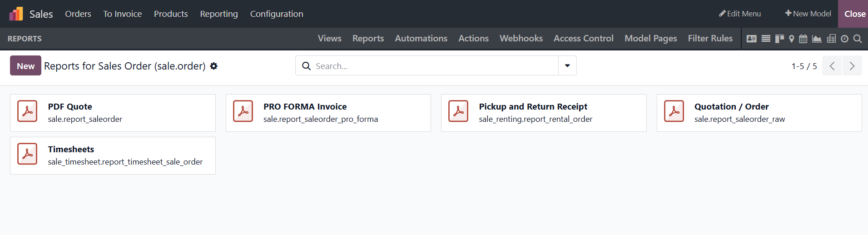Viewport: 868px width, 235px height.
Task: Open the Pivot table view icon
Action: tap(831, 39)
